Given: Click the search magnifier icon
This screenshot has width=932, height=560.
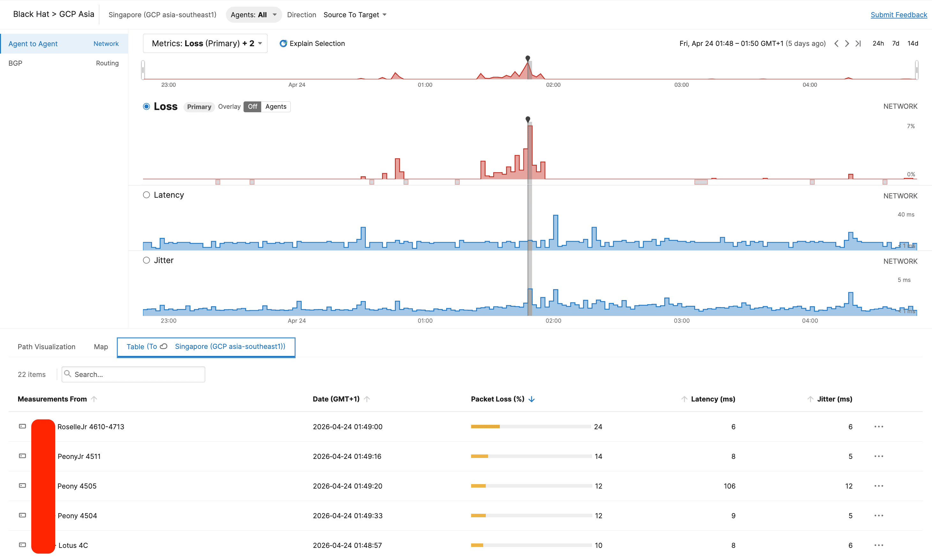Looking at the screenshot, I should [68, 373].
